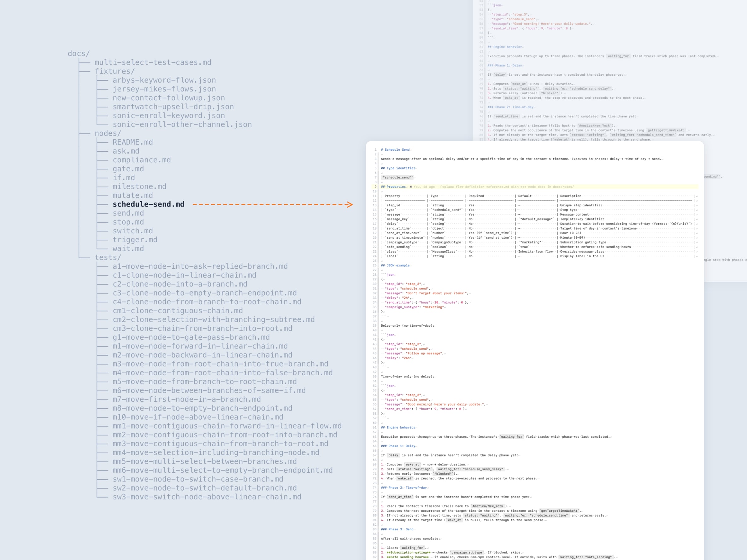Open trigger.md node doc
747x560 pixels.
click(135, 240)
